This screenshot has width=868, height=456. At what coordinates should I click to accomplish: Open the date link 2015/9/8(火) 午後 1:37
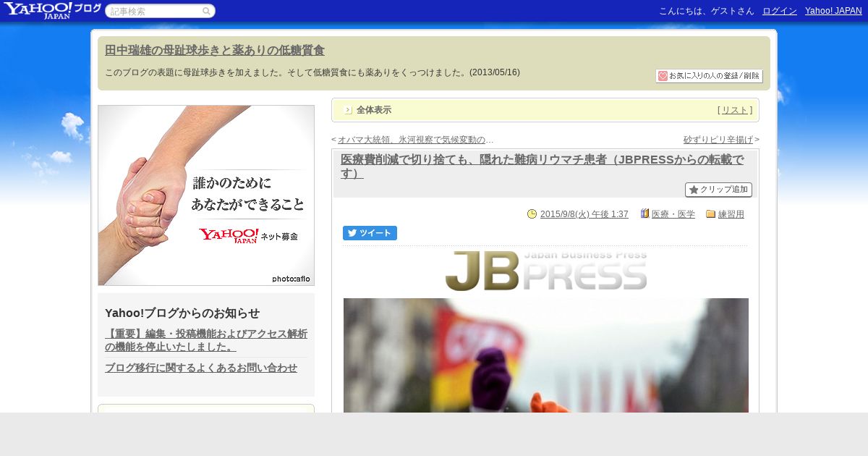[x=584, y=214]
